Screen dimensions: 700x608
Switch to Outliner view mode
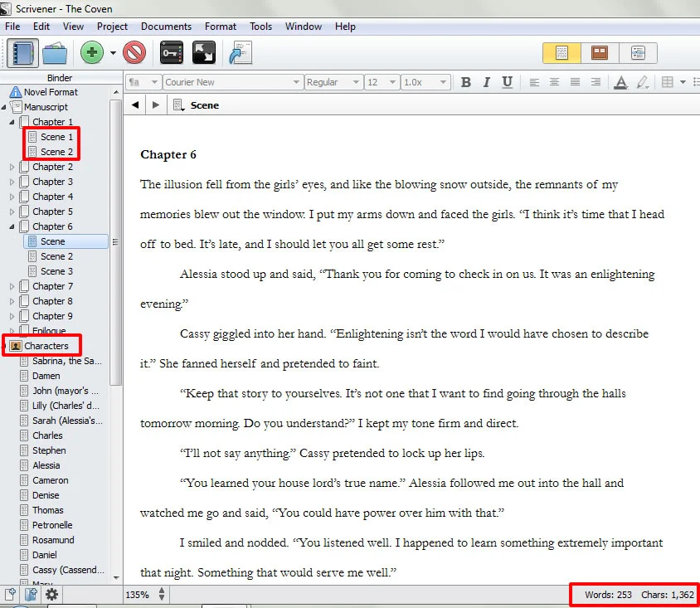[638, 53]
